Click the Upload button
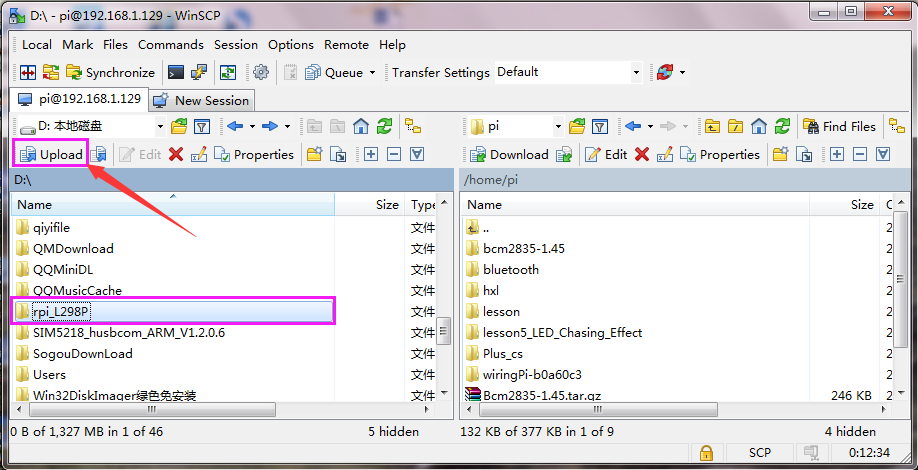This screenshot has width=918, height=470. coord(50,155)
